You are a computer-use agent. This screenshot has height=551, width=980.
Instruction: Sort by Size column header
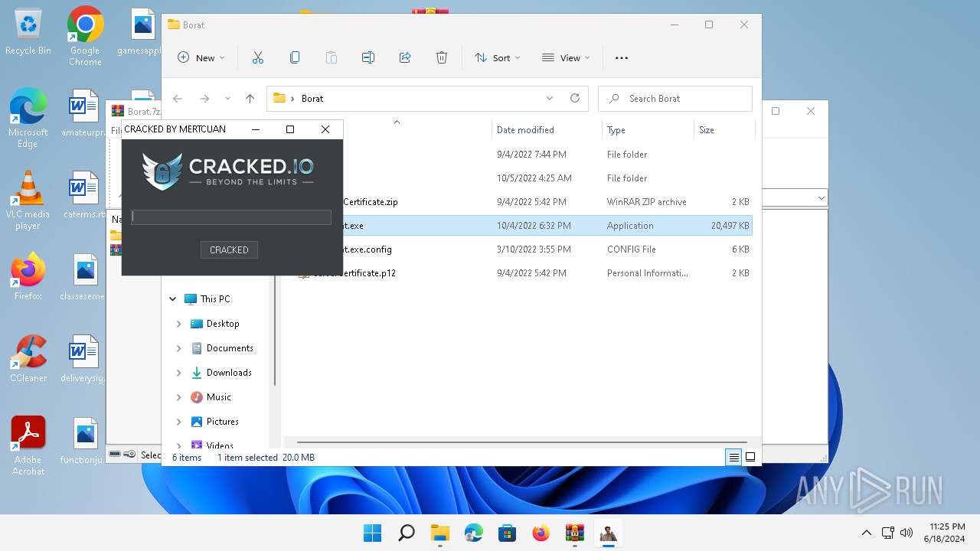724,130
